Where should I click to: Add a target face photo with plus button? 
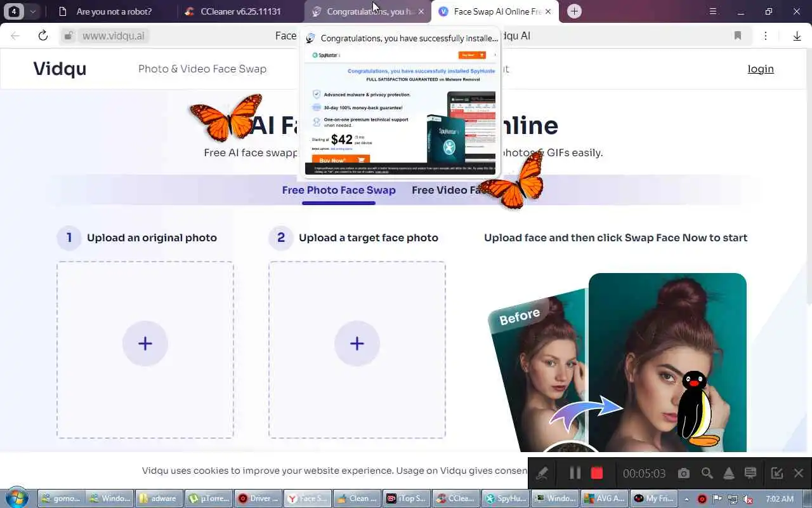[357, 344]
